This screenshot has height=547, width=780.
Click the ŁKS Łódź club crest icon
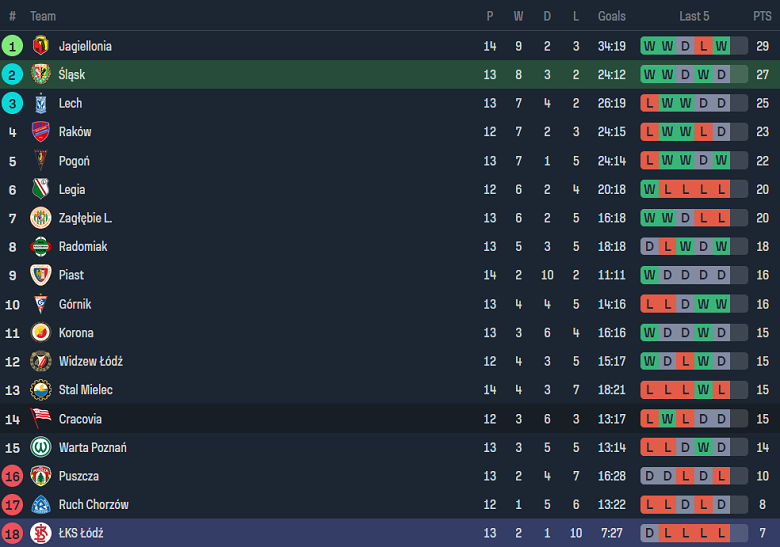(x=41, y=533)
